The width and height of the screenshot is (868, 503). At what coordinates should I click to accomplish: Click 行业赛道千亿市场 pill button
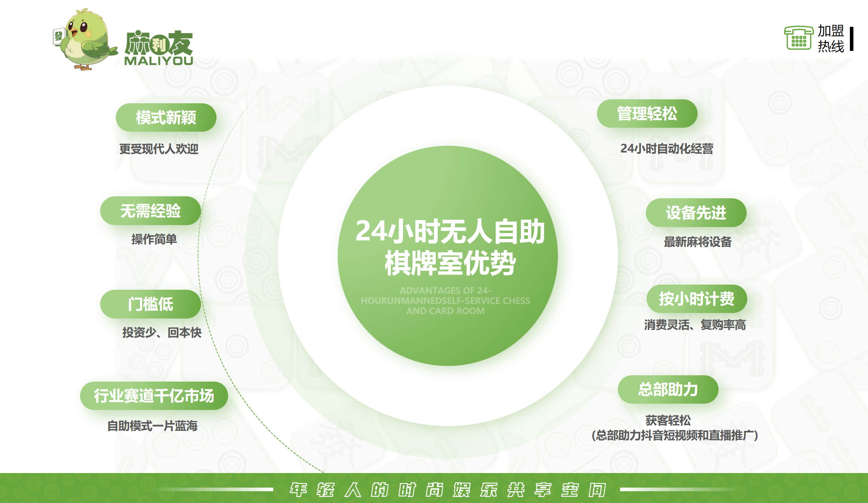(x=154, y=396)
